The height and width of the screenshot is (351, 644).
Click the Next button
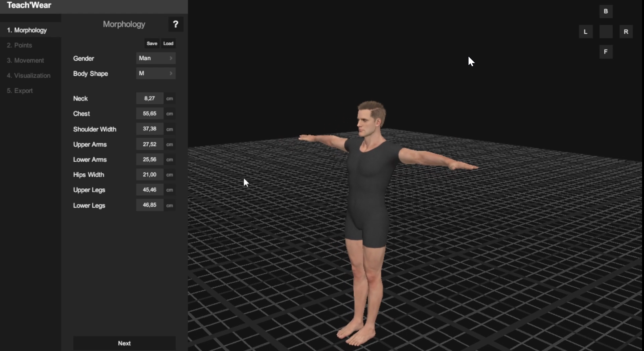124,343
